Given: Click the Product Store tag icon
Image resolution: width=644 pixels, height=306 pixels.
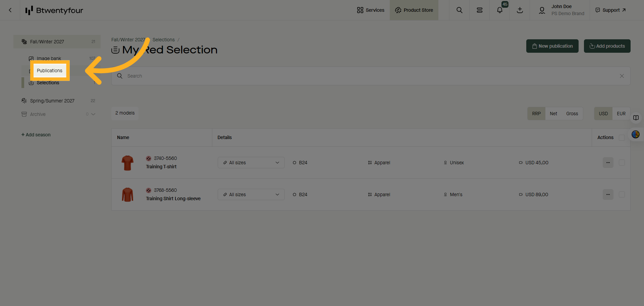Looking at the screenshot, I should pos(398,10).
